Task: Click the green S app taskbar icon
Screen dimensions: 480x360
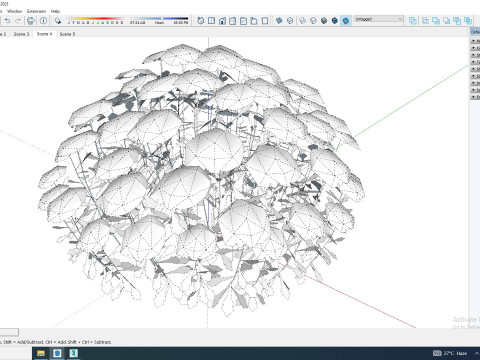Action: 74,353
